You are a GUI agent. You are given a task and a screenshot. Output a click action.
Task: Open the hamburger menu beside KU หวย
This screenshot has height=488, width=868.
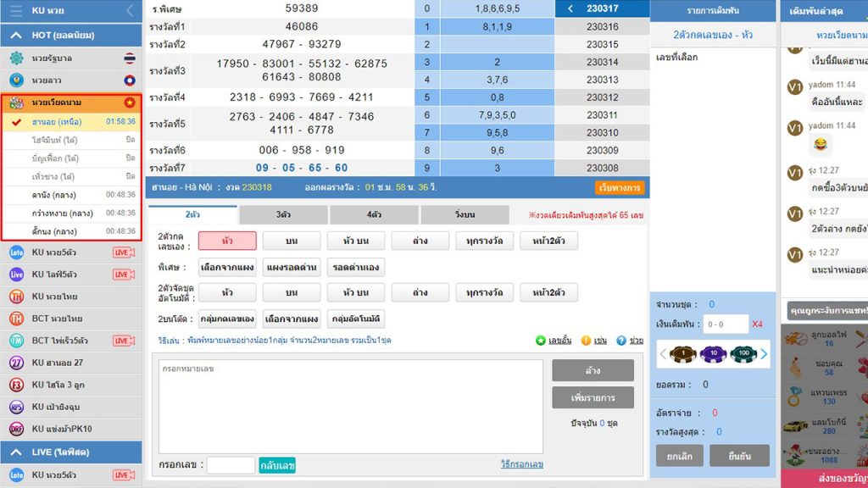tap(16, 11)
